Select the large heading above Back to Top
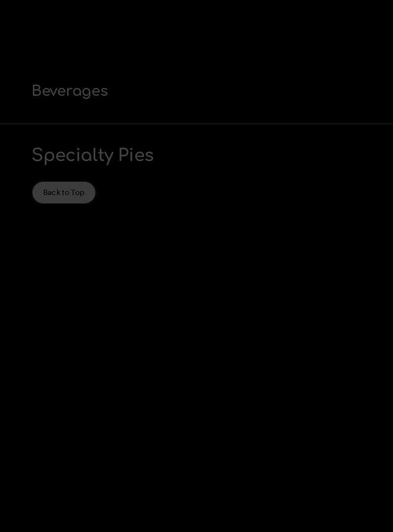Image resolution: width=393 pixels, height=532 pixels. click(x=93, y=155)
